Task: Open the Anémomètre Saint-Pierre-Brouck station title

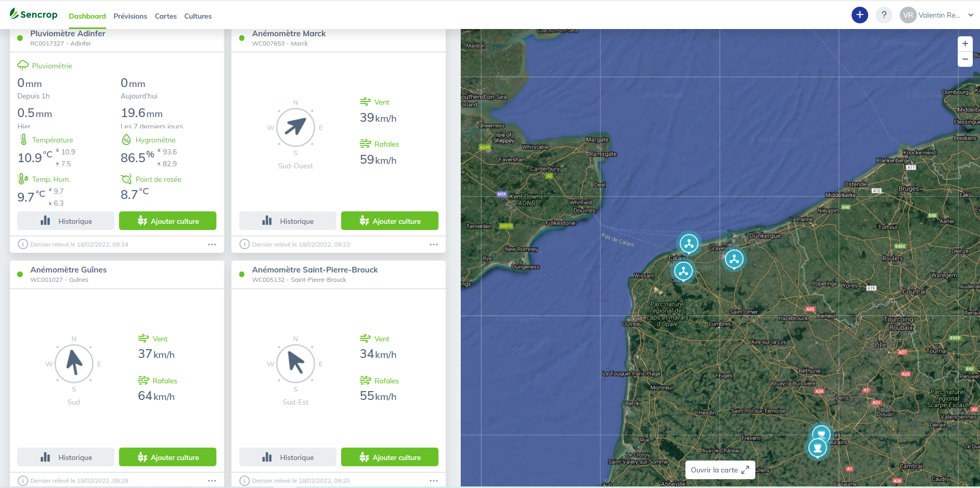Action: 315,270
